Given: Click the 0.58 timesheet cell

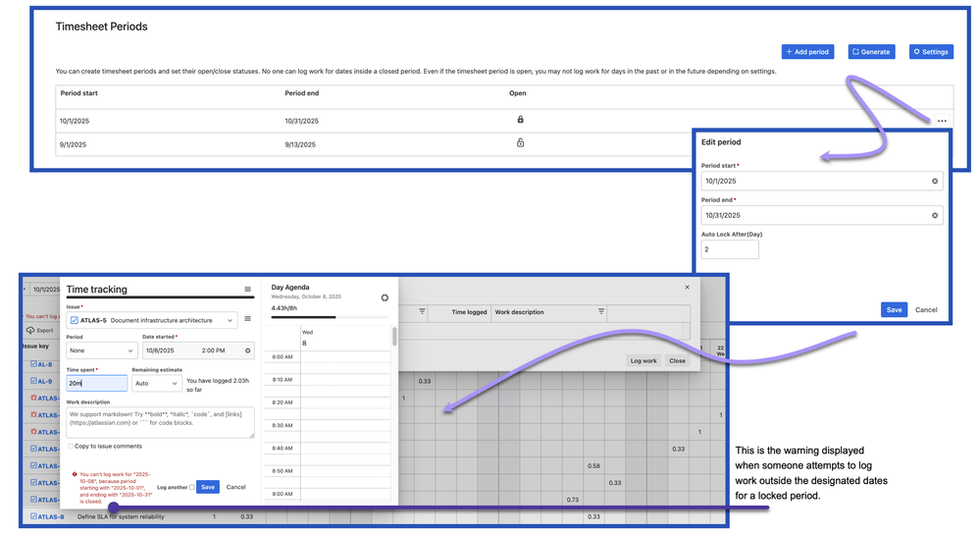Looking at the screenshot, I should click(593, 465).
